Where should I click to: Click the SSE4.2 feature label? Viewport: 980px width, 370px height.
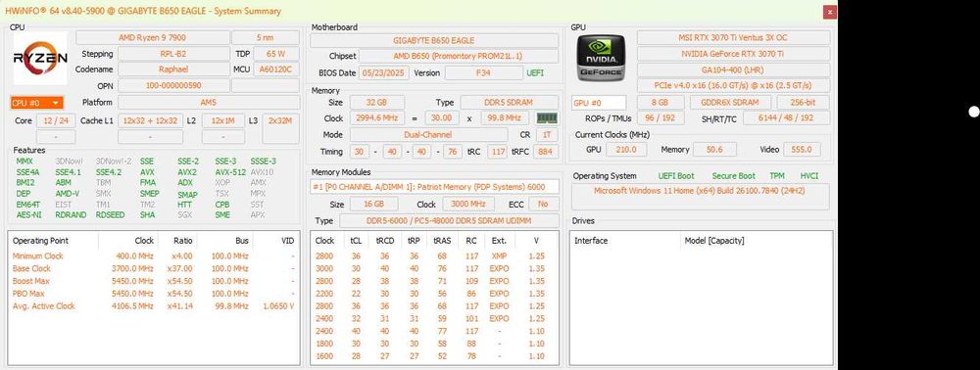[x=109, y=172]
